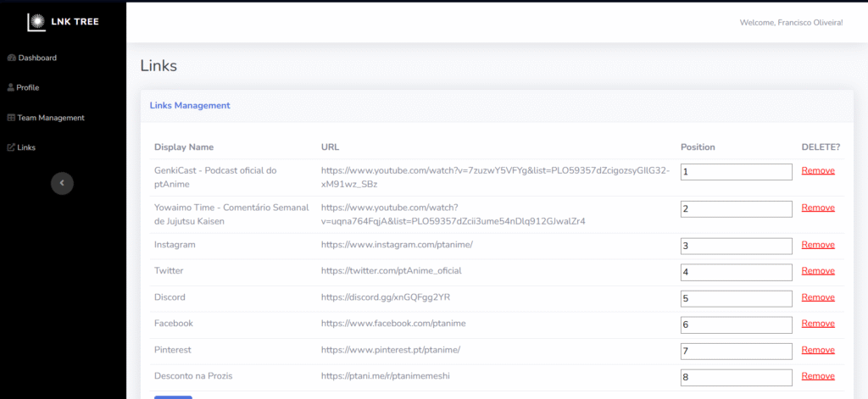Collapse the sidebar with the chevron button
Screen dimensions: 868x399
click(x=62, y=183)
